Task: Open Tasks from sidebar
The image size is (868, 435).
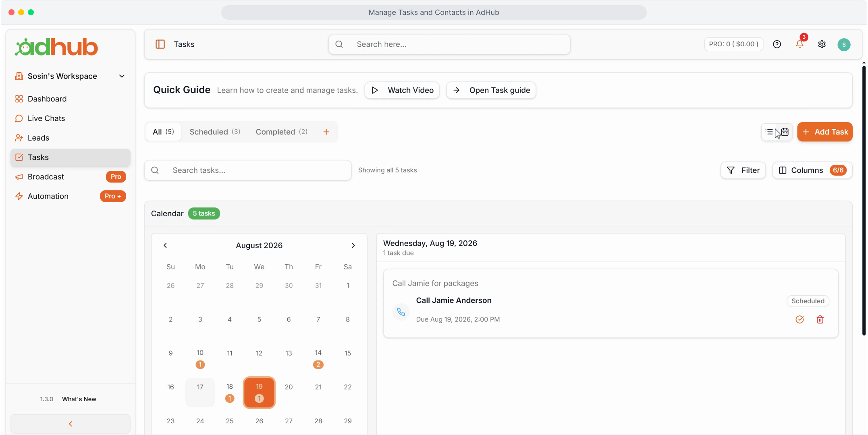Action: 71,157
